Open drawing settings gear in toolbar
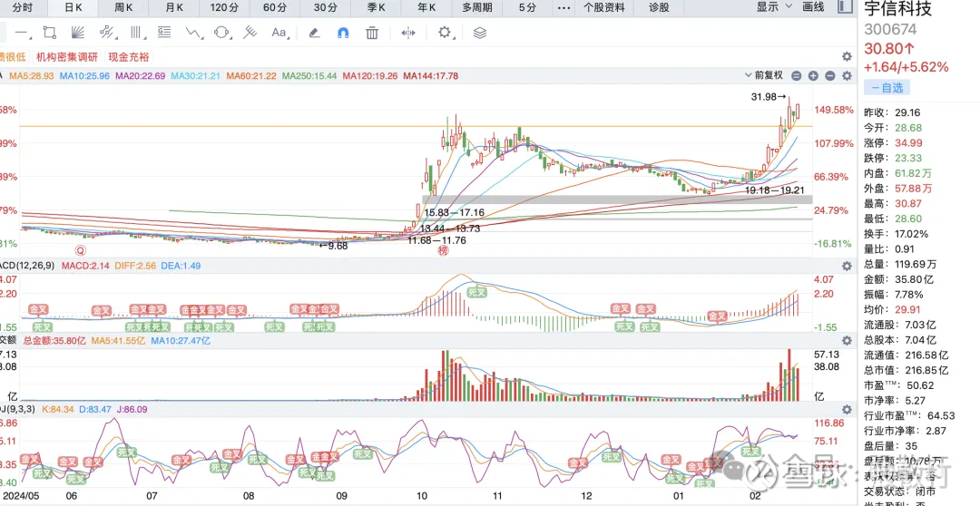980x506 pixels. (445, 33)
